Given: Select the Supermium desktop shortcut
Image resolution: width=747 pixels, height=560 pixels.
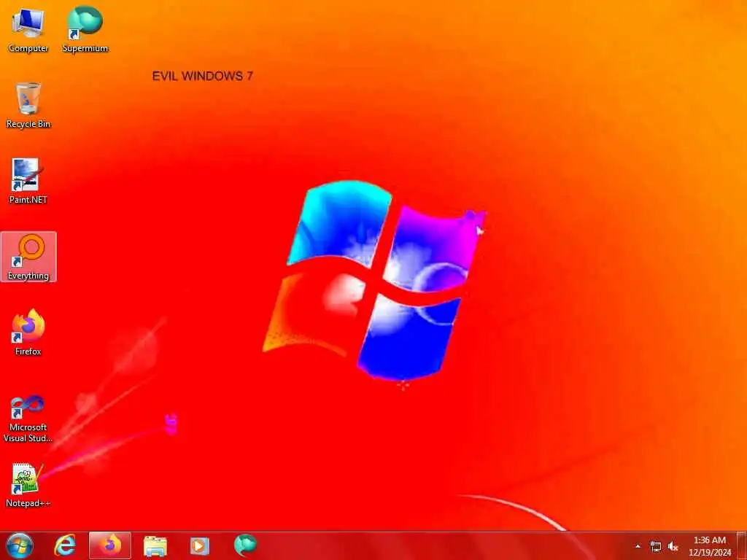Looking at the screenshot, I should (x=85, y=29).
